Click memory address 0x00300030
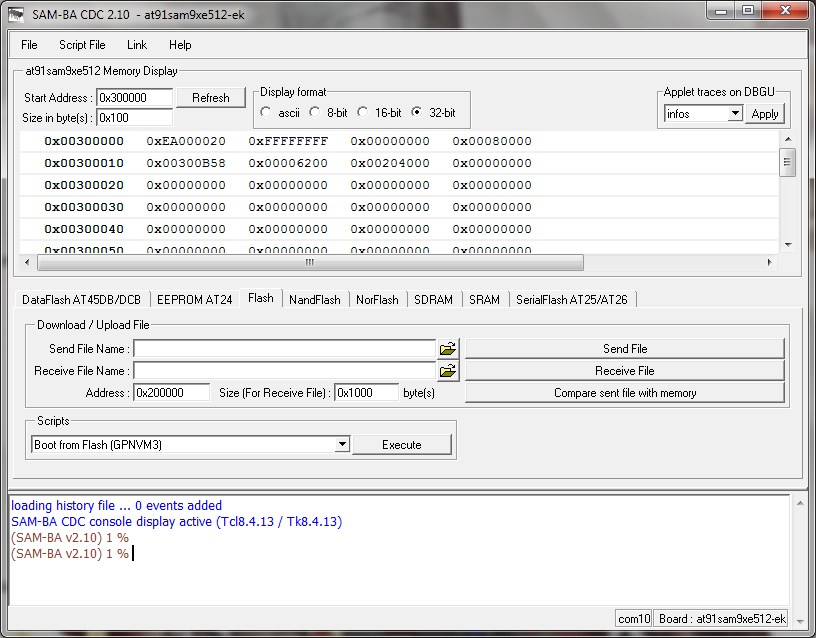The image size is (816, 638). click(84, 207)
